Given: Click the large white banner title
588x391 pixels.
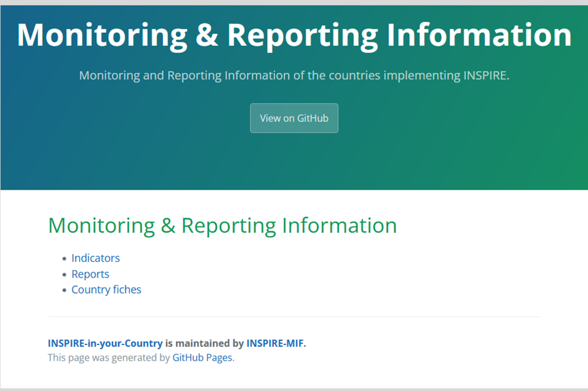Looking at the screenshot, I should click(294, 35).
